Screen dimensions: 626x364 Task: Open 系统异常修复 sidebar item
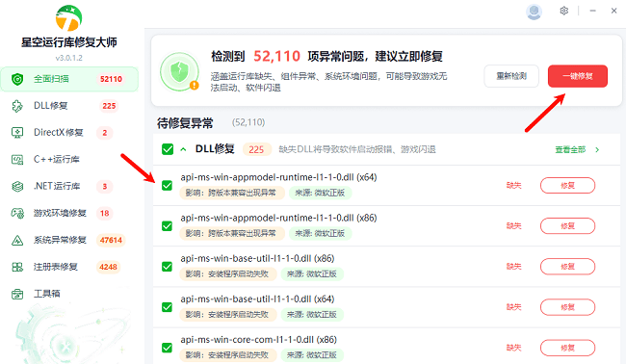[69, 241]
